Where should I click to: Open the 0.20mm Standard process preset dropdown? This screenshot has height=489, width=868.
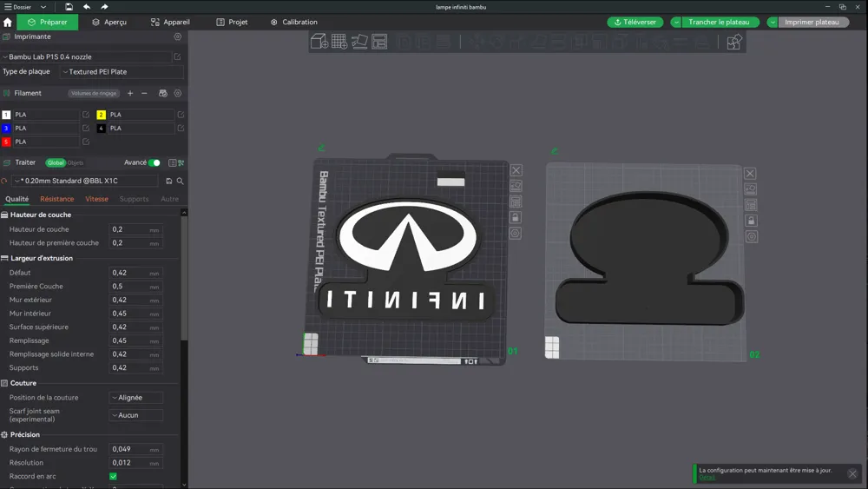[x=86, y=181]
